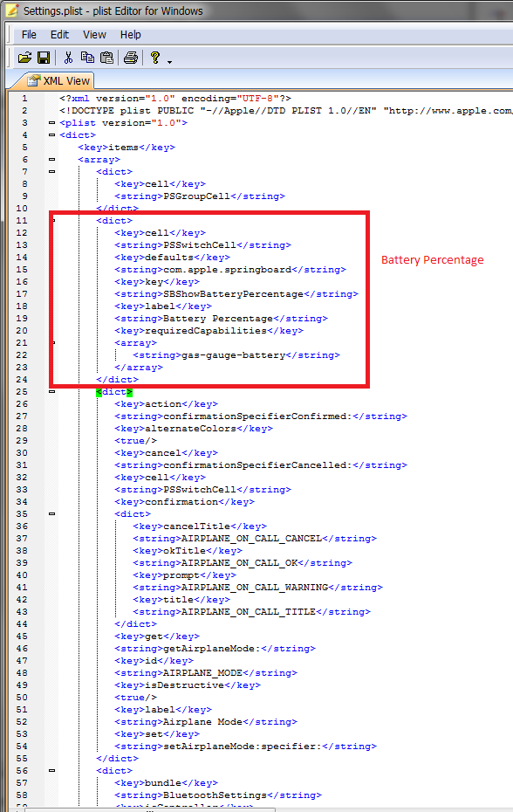Collapse the highlighted dict on line 25
The height and width of the screenshot is (812, 513).
pyautogui.click(x=51, y=391)
